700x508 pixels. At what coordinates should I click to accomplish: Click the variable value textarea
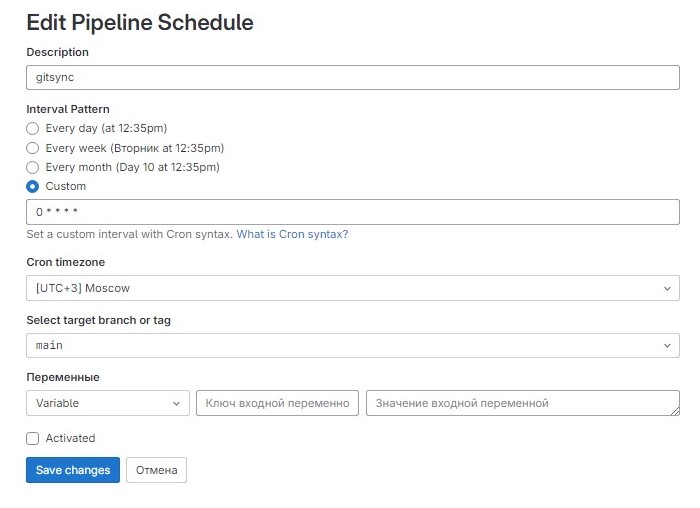(x=523, y=403)
